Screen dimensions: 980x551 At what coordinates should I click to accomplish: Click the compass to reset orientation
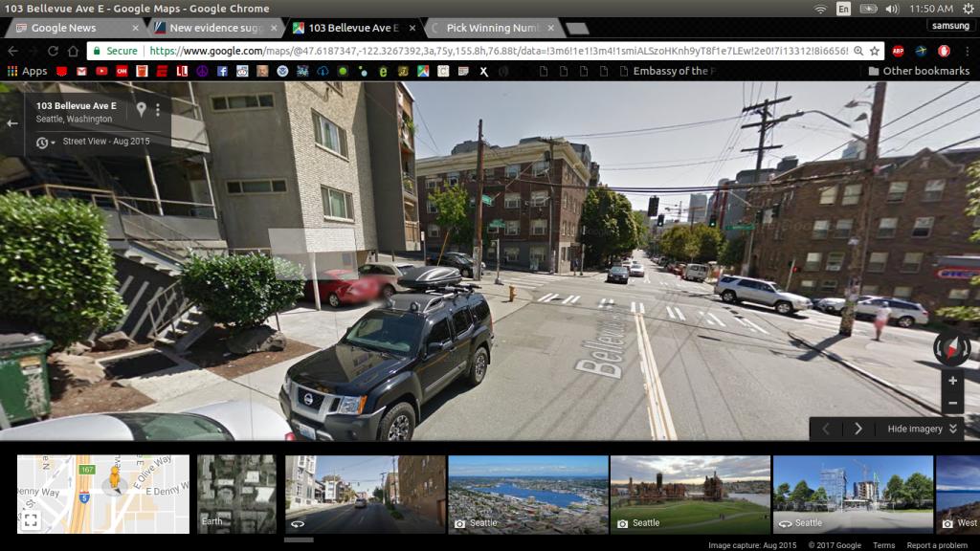(951, 349)
